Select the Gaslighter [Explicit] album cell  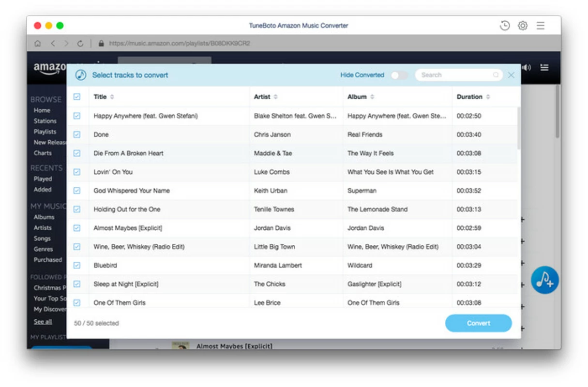(375, 284)
